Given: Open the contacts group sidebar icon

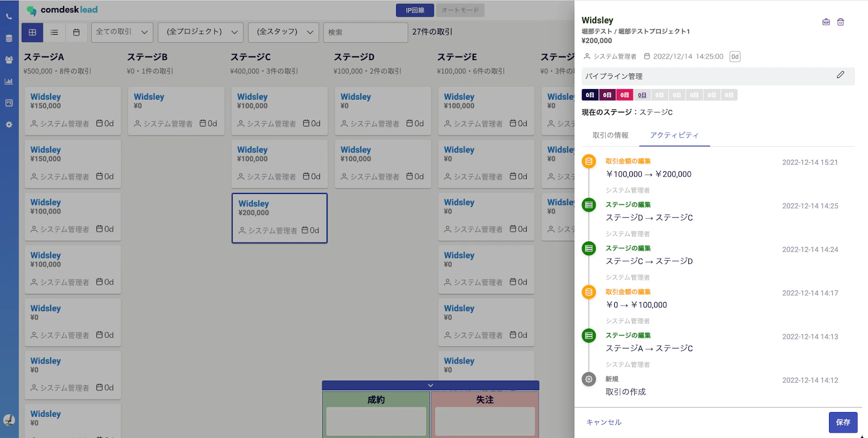Looking at the screenshot, I should (x=9, y=60).
